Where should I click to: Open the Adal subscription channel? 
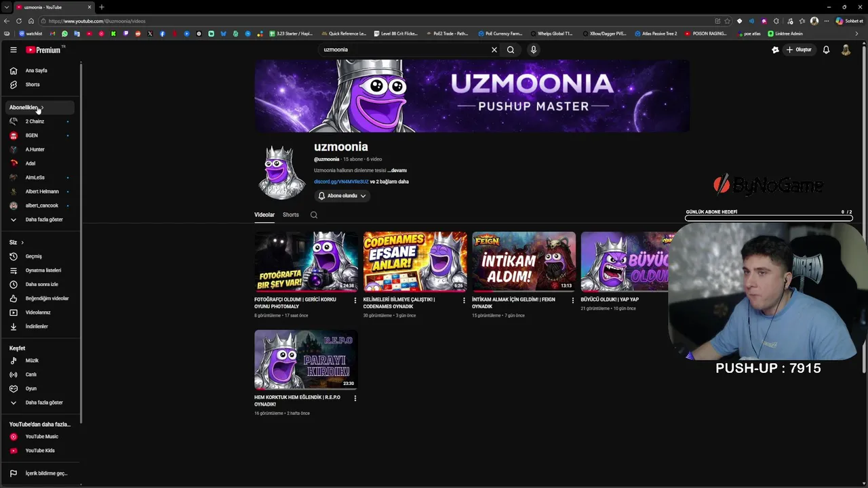point(41,163)
